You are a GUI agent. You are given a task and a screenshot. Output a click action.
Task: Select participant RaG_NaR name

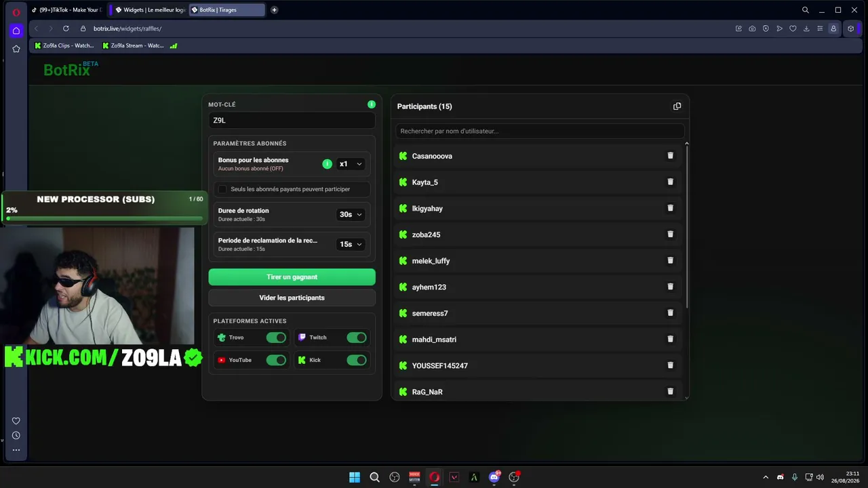coord(427,392)
